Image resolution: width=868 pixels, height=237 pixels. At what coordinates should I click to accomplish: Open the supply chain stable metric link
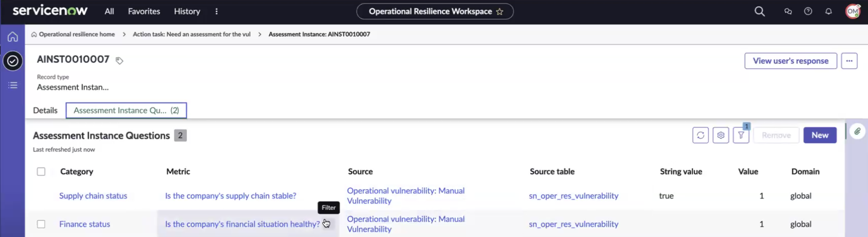(230, 196)
